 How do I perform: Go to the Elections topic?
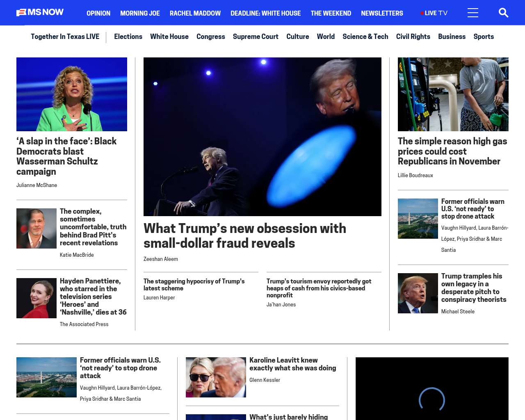[x=128, y=37]
